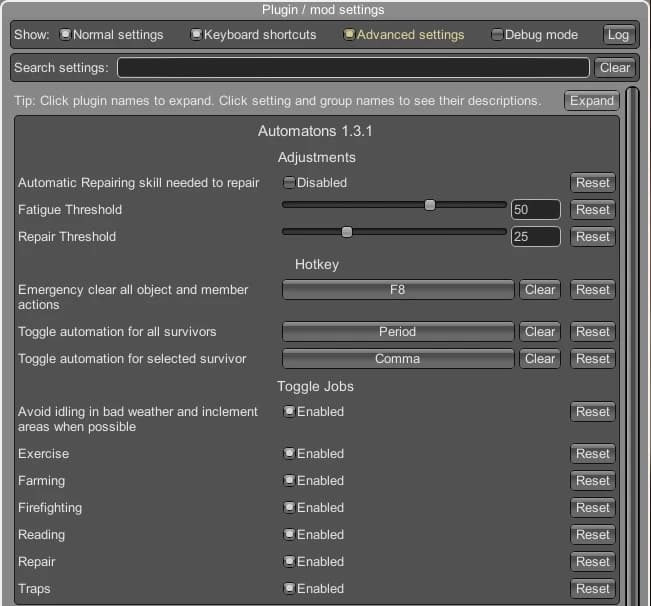Clear the search settings text

pyautogui.click(x=614, y=68)
